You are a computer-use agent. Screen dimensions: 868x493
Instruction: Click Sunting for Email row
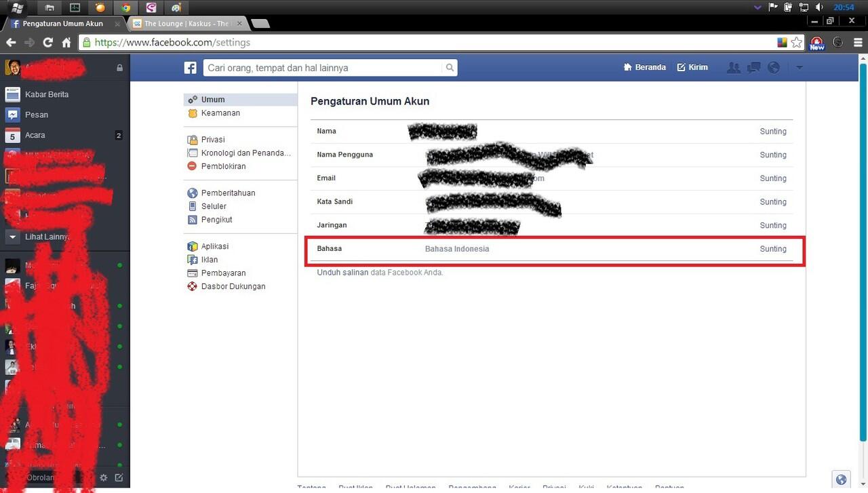[773, 178]
